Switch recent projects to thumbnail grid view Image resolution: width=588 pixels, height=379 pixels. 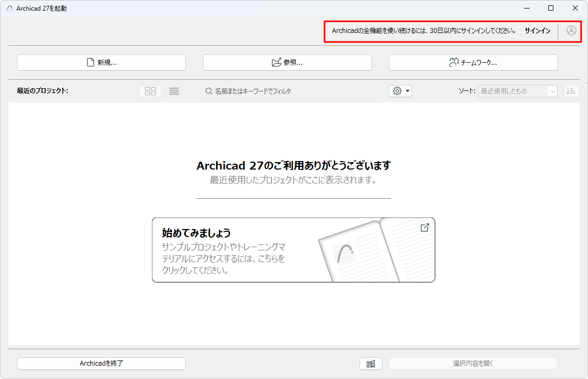150,91
